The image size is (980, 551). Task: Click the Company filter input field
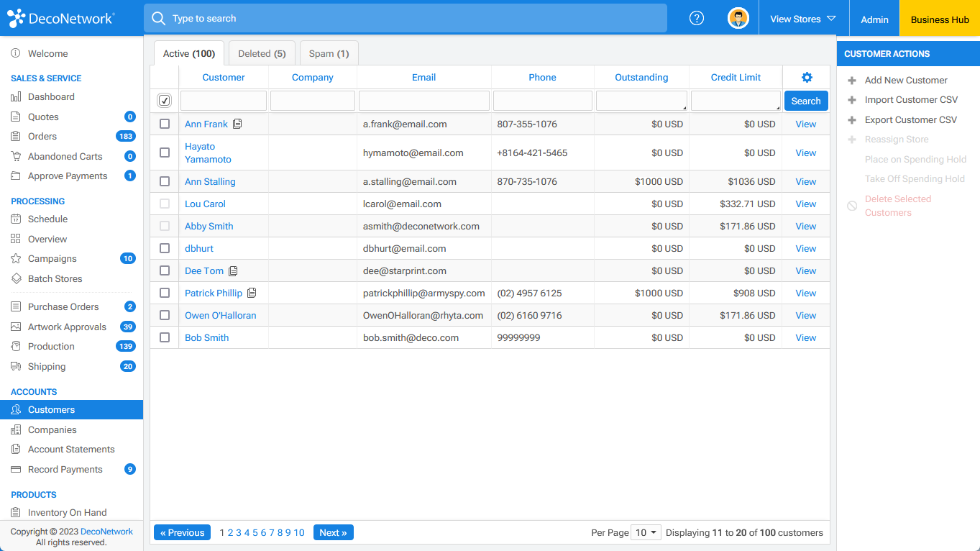tap(313, 101)
